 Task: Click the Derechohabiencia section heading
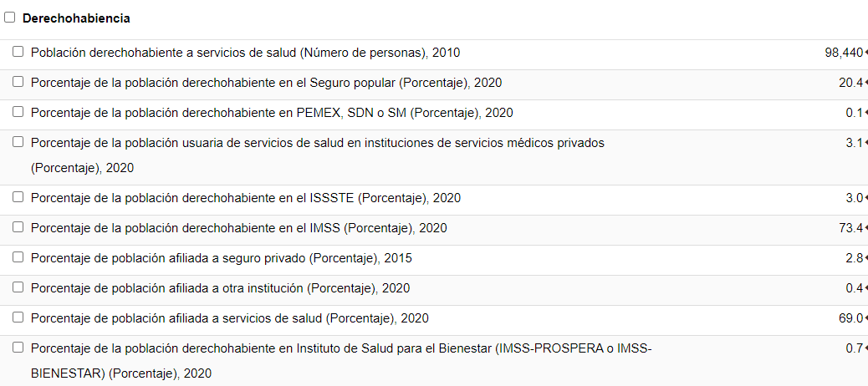coord(76,18)
